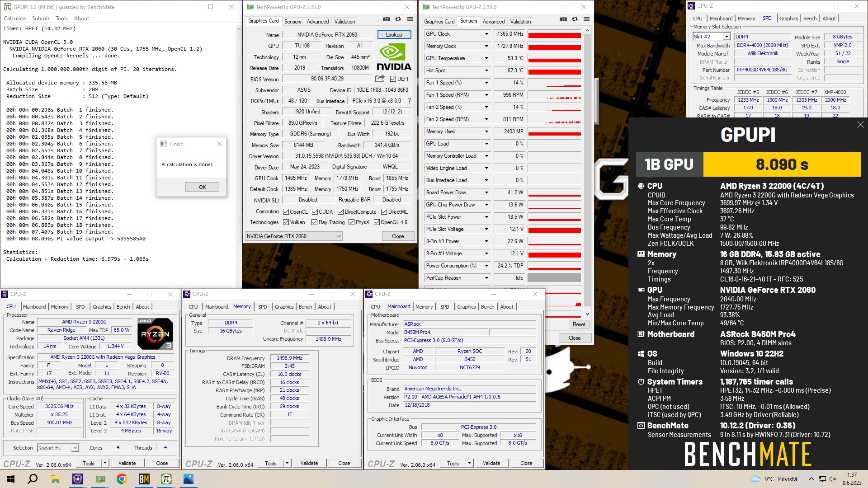Click the GPU Clock red sensor graph
The width and height of the screenshot is (868, 488).
click(x=554, y=34)
